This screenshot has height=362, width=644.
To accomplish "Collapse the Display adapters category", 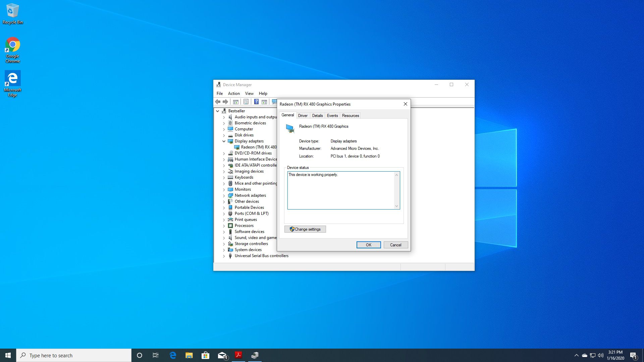I will pyautogui.click(x=224, y=141).
